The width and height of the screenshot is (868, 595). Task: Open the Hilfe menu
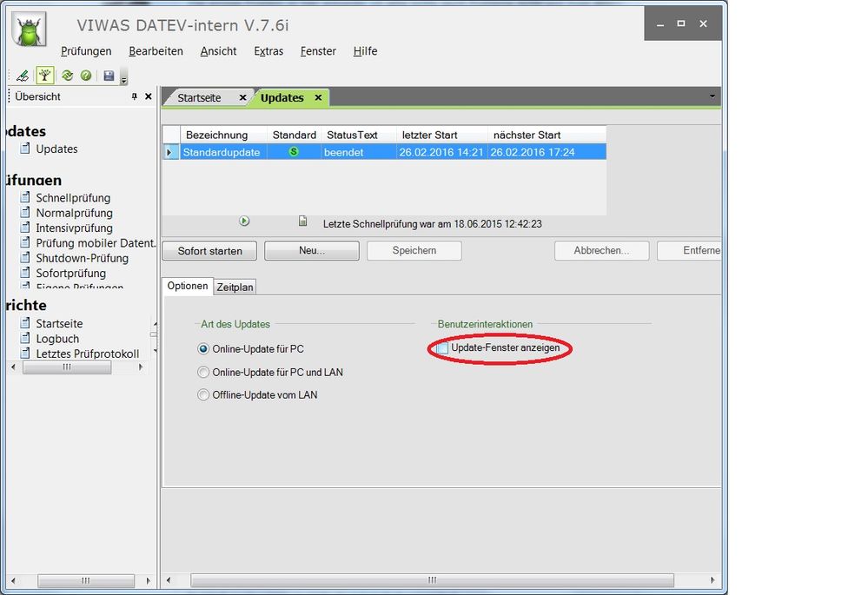click(x=365, y=51)
